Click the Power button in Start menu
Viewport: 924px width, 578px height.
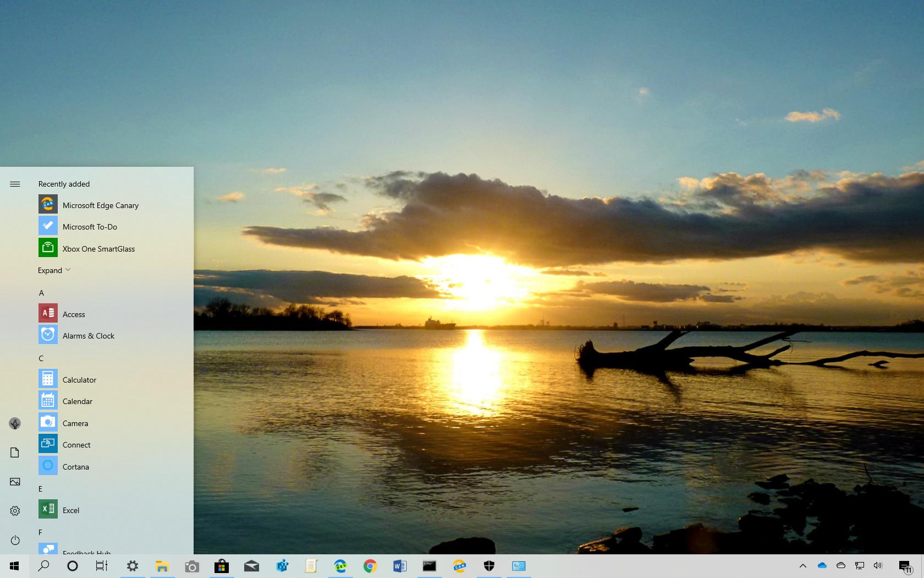[x=15, y=541]
